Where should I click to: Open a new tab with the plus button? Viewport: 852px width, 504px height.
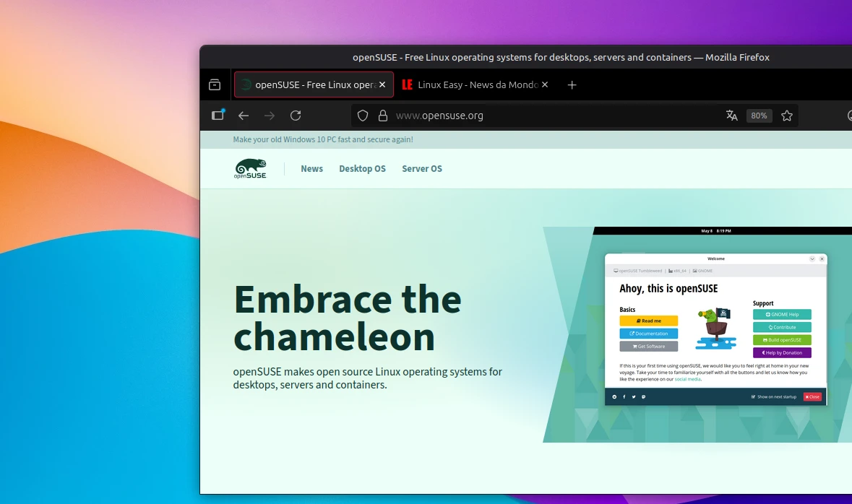click(x=572, y=84)
